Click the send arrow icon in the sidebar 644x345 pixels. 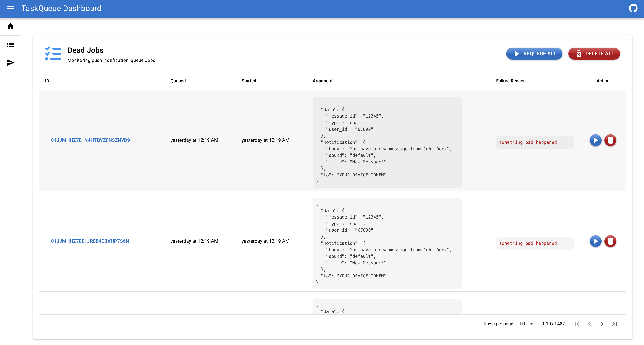pos(10,63)
